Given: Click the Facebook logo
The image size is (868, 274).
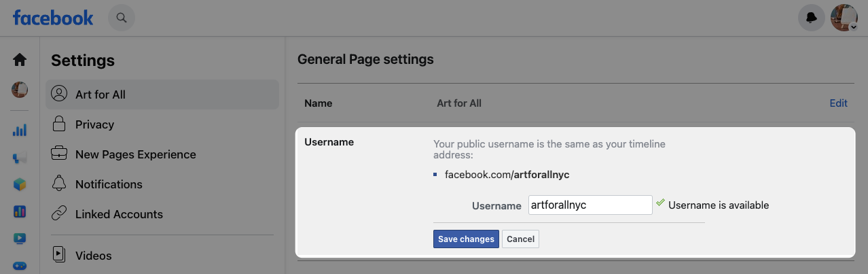Looking at the screenshot, I should [x=53, y=18].
